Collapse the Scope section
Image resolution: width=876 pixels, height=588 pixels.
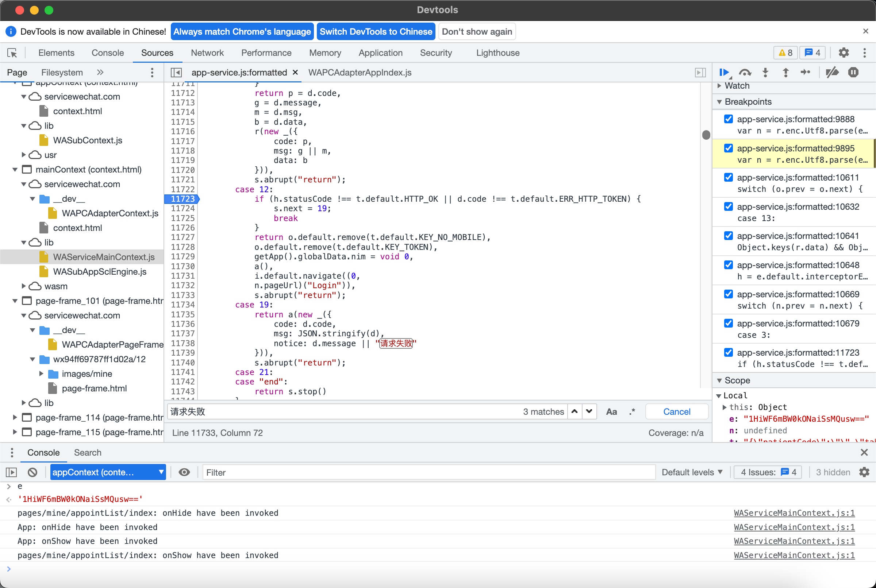[719, 380]
